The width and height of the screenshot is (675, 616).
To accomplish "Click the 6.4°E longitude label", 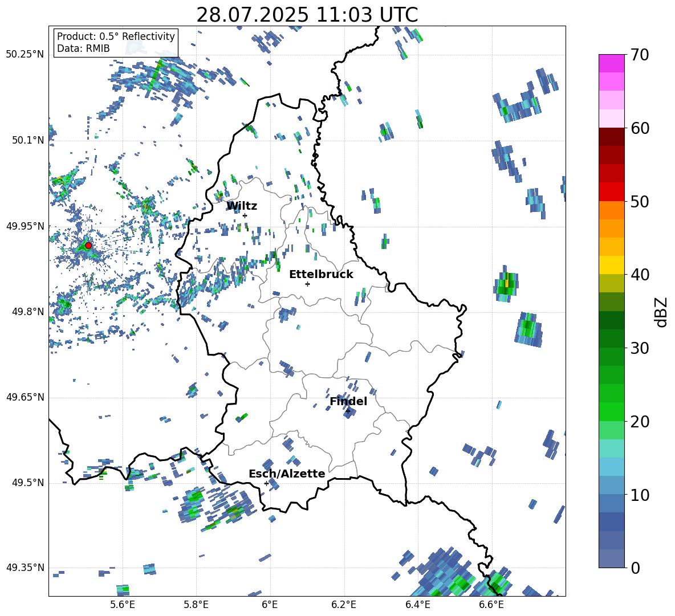I will point(418,605).
